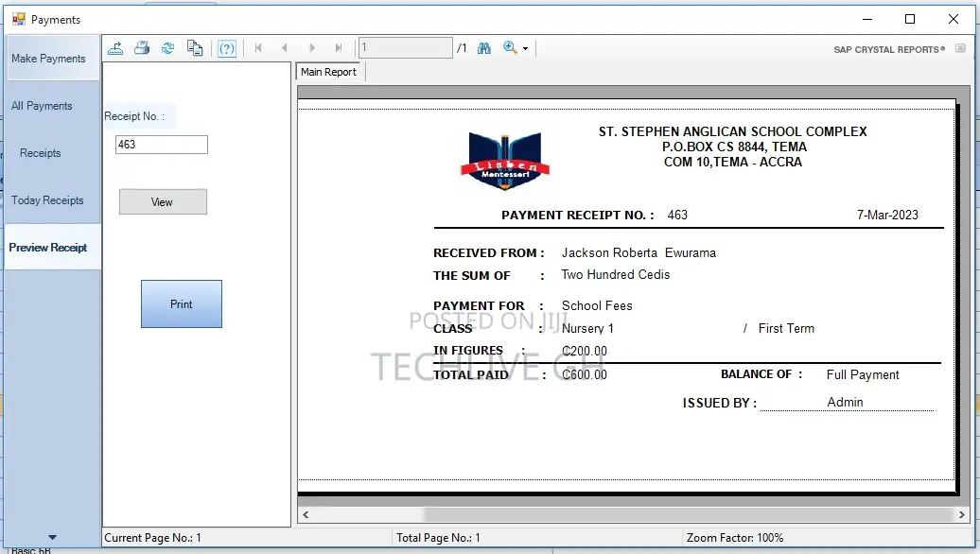The width and height of the screenshot is (980, 554).
Task: Go to next page arrow icon
Action: 312,48
